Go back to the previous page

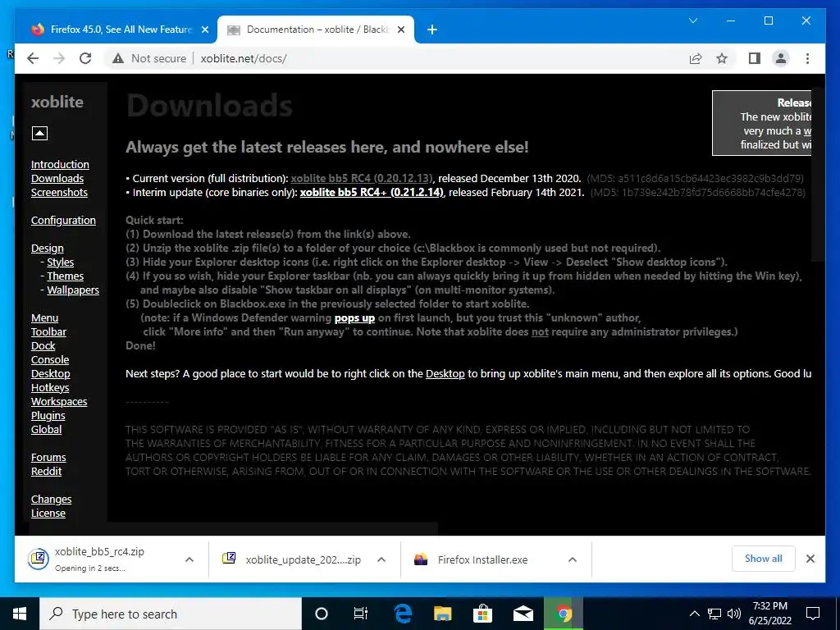(33, 58)
